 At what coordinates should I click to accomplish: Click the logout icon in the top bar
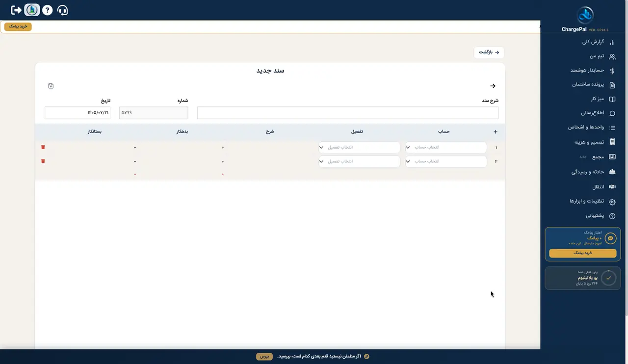click(x=16, y=10)
